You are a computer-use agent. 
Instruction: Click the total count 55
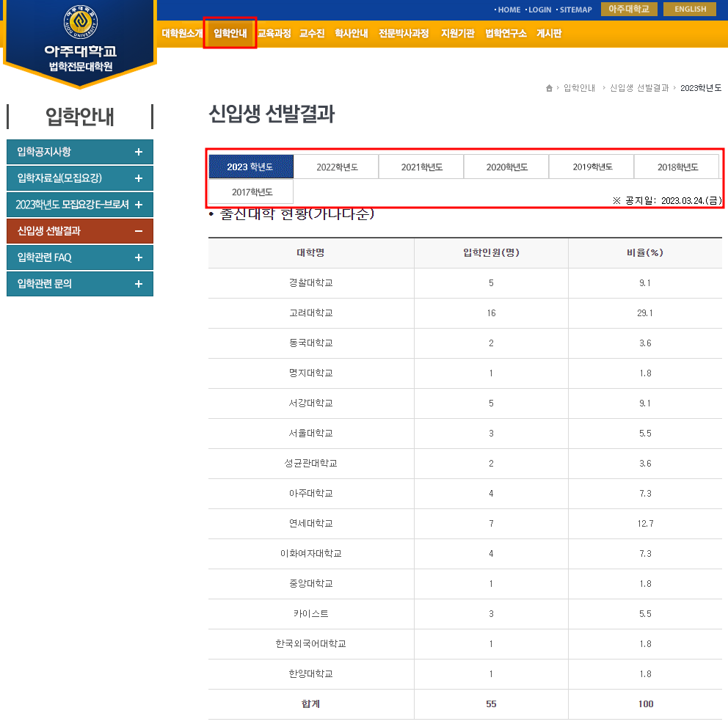click(491, 704)
